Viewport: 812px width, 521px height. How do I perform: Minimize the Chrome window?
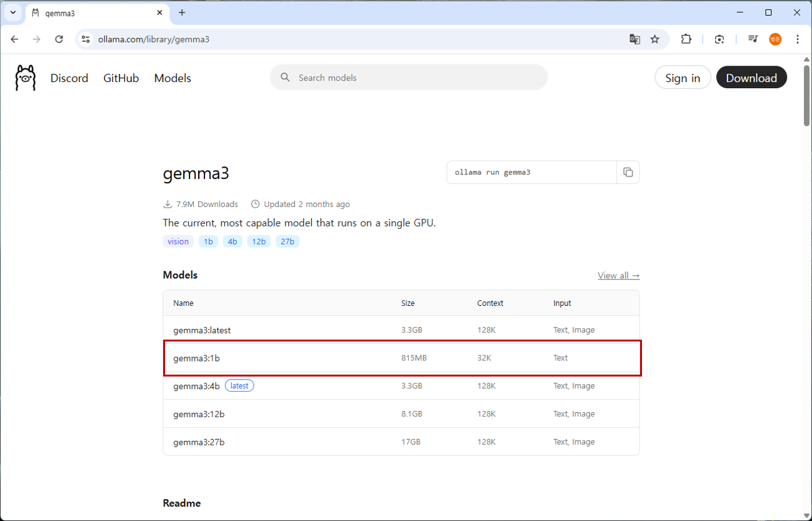tap(740, 13)
